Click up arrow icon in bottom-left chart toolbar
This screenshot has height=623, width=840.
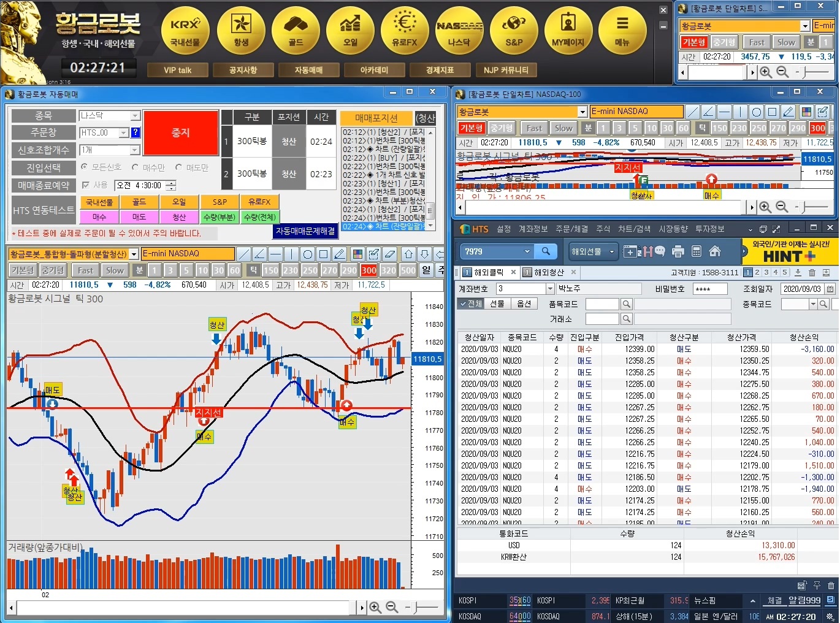coord(409,254)
